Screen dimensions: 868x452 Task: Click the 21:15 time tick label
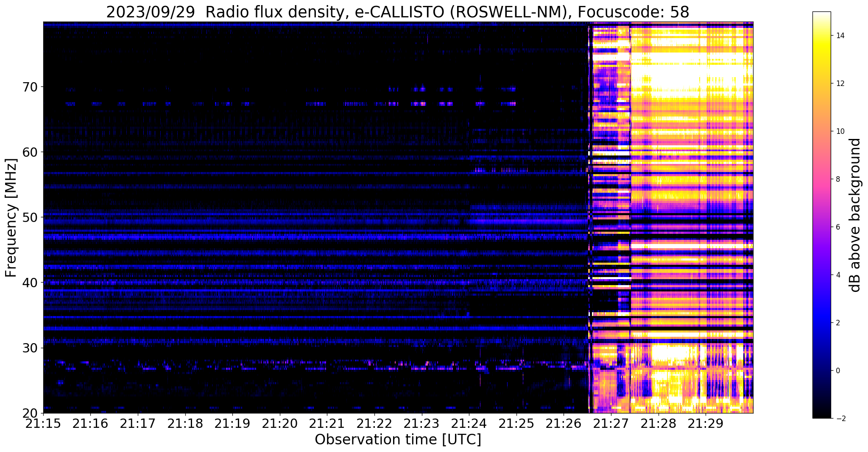[x=43, y=423]
